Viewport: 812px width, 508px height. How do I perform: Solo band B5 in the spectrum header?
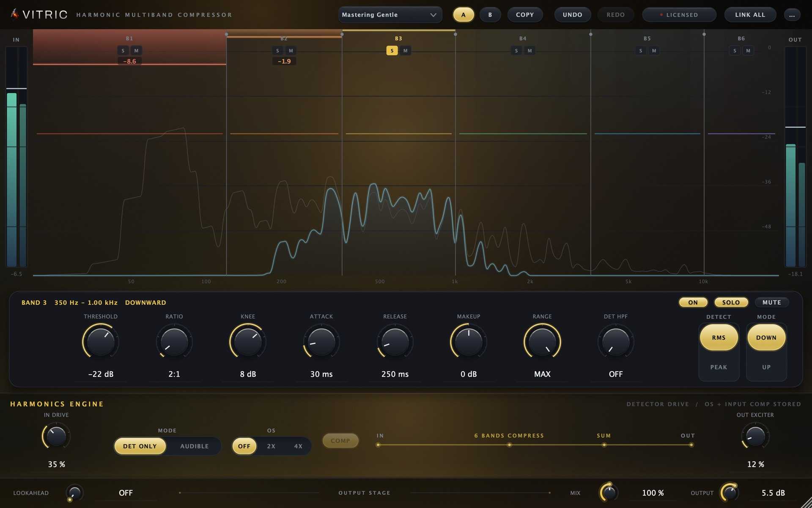point(641,51)
